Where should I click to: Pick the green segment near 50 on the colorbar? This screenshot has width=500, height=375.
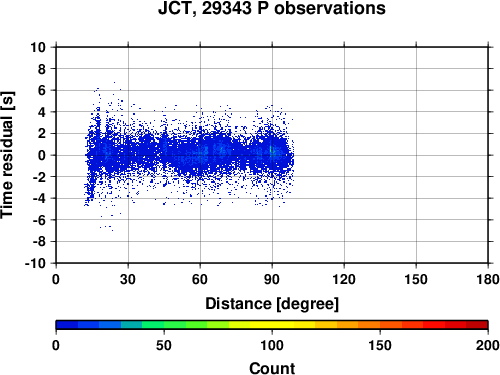coord(164,325)
